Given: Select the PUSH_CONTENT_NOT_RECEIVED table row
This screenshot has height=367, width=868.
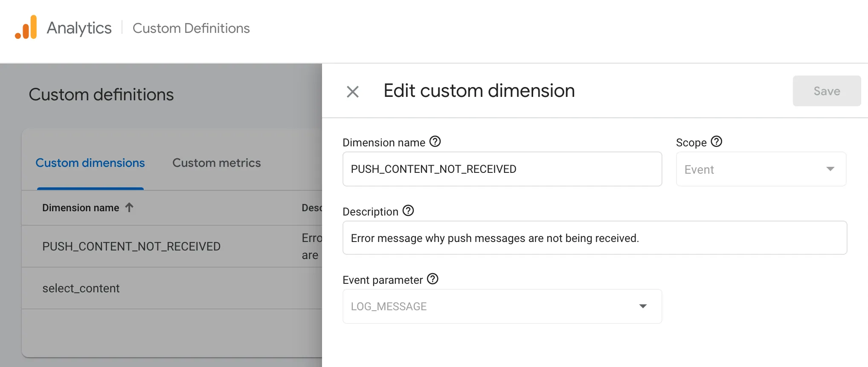Looking at the screenshot, I should pyautogui.click(x=131, y=247).
